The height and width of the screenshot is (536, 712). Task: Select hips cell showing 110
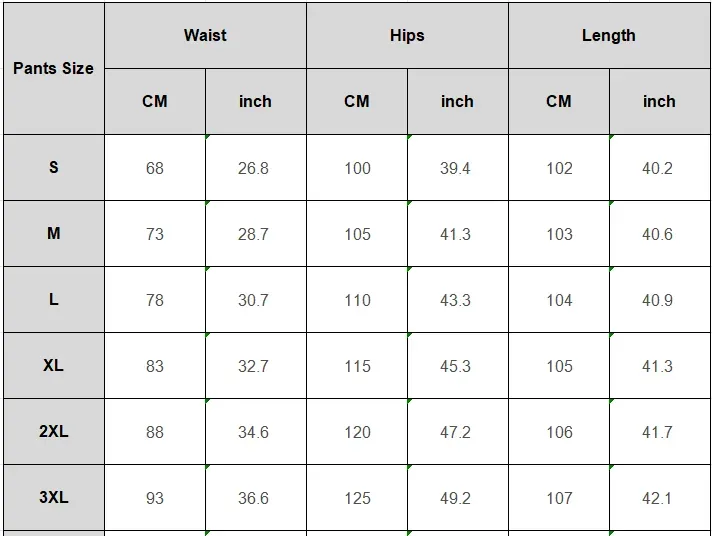pos(357,300)
